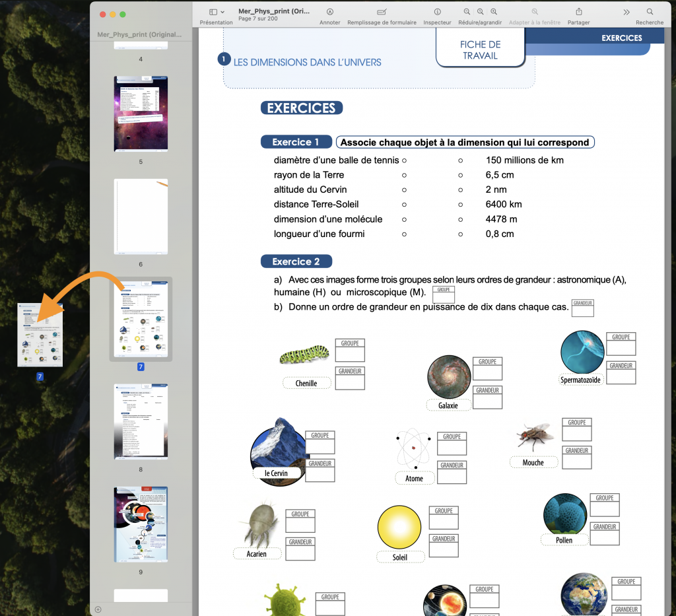Click GROUPE field beside Chenille

350,351
